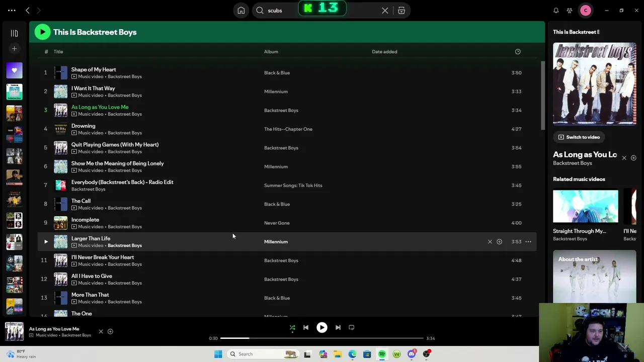
Task: Hide the current song with the right panel X
Action: [624, 158]
